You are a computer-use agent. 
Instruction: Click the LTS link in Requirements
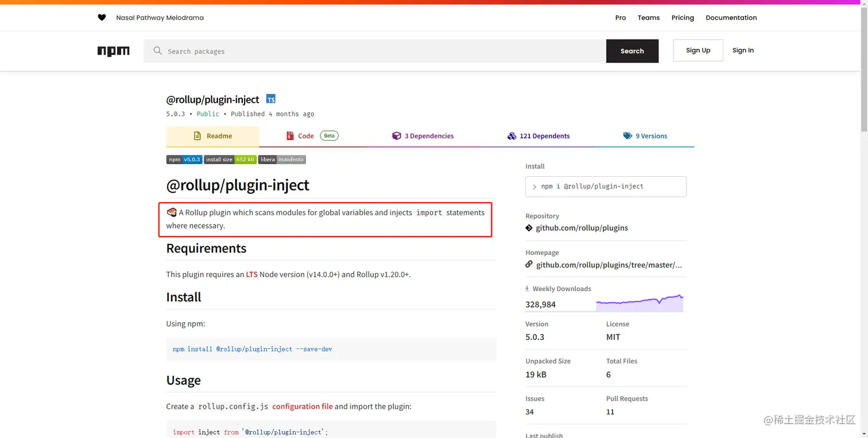251,274
